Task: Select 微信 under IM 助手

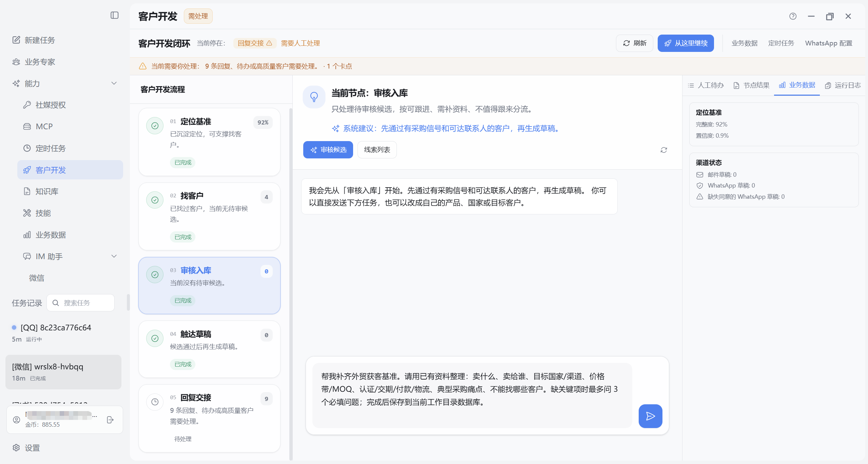Action: [37, 278]
